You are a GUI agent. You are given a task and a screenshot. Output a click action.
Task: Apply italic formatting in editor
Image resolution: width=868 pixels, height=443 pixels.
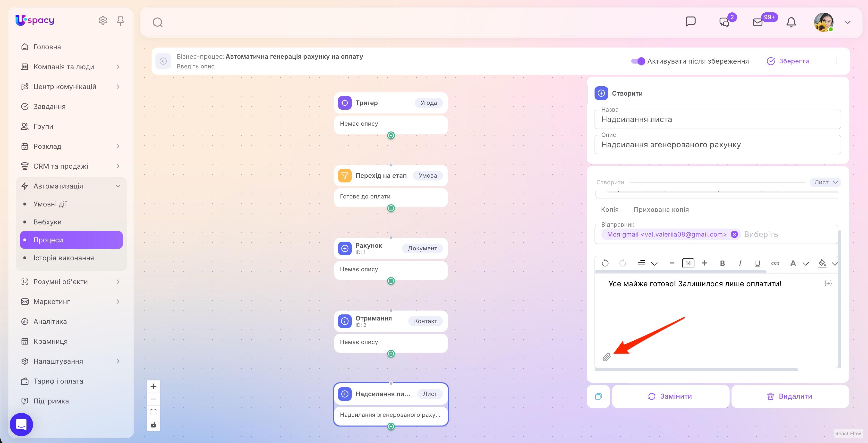pyautogui.click(x=740, y=263)
